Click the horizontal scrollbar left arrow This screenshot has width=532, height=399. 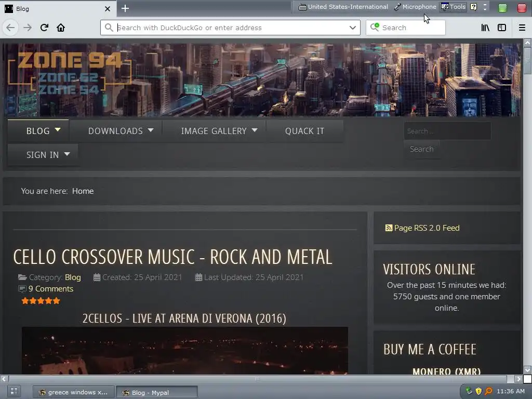[4, 379]
